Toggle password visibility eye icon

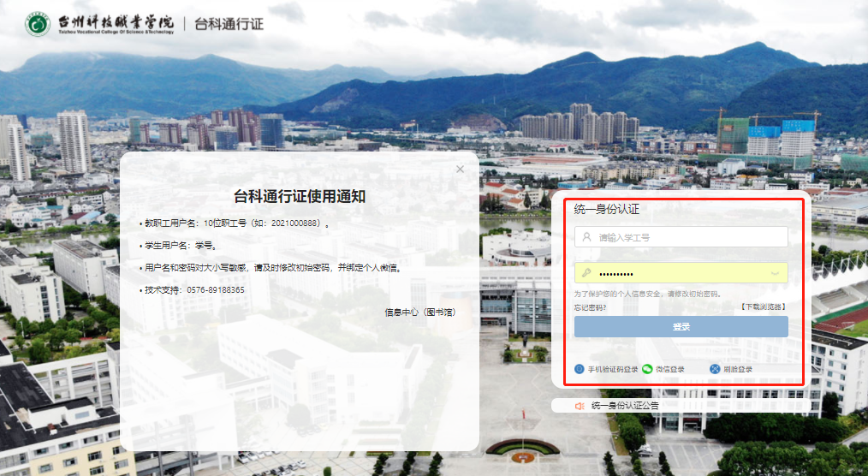point(775,273)
